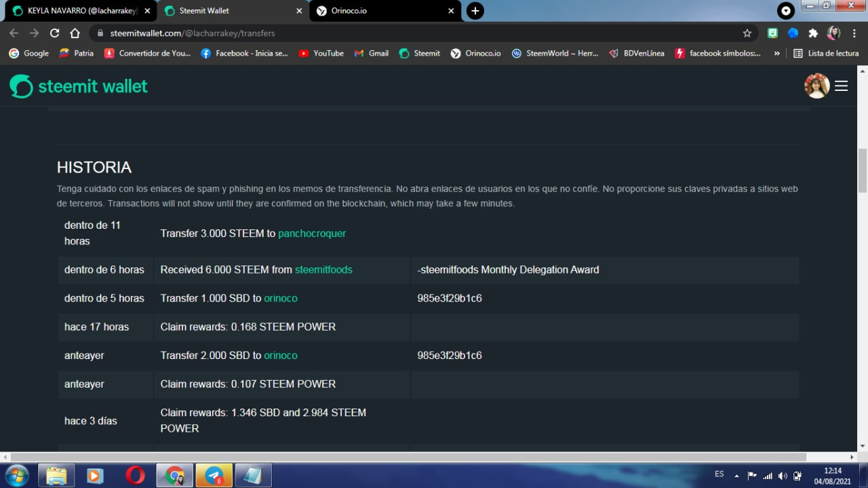Click the browser forward arrow
868x488 pixels.
34,33
